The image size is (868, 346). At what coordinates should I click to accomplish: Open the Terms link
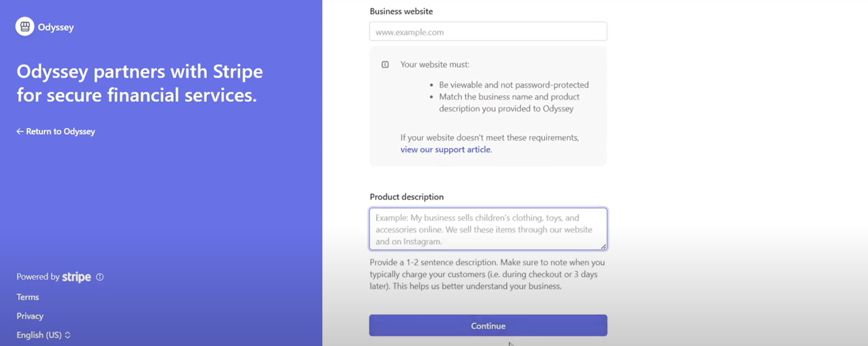click(x=28, y=297)
